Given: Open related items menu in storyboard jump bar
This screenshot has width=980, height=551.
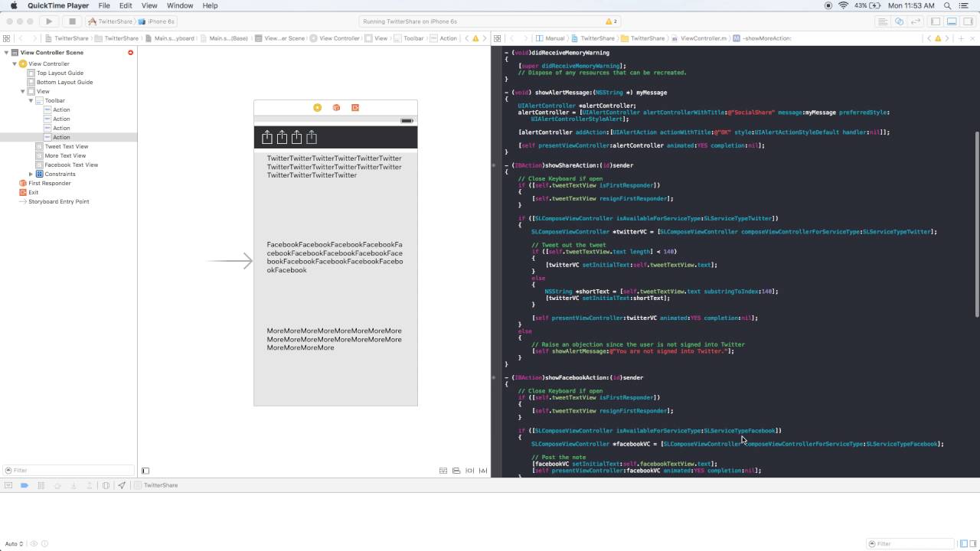Looking at the screenshot, I should pyautogui.click(x=7, y=38).
